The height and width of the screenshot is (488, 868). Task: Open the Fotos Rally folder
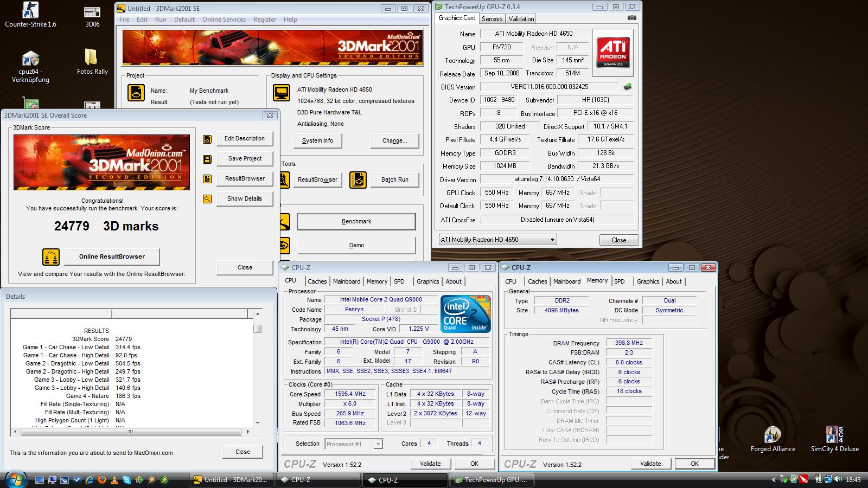[x=92, y=62]
